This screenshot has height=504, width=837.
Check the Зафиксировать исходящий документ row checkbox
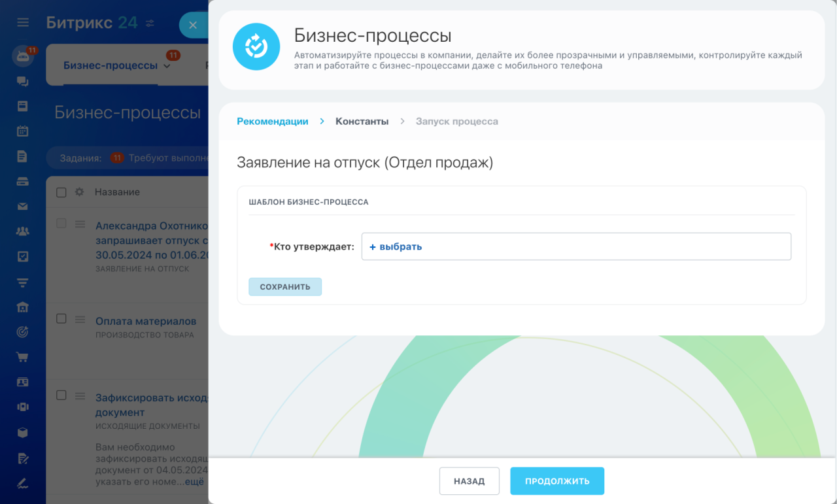point(61,395)
